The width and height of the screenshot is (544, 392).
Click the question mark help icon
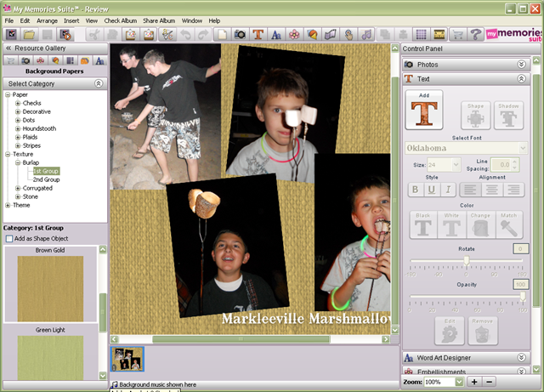click(x=476, y=34)
